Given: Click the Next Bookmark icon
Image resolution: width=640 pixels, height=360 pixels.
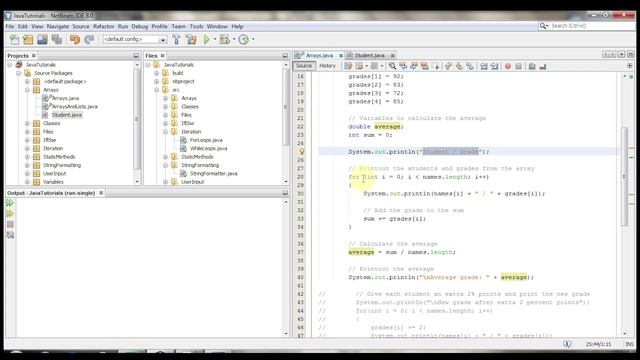Looking at the screenshot, I should coord(459,66).
